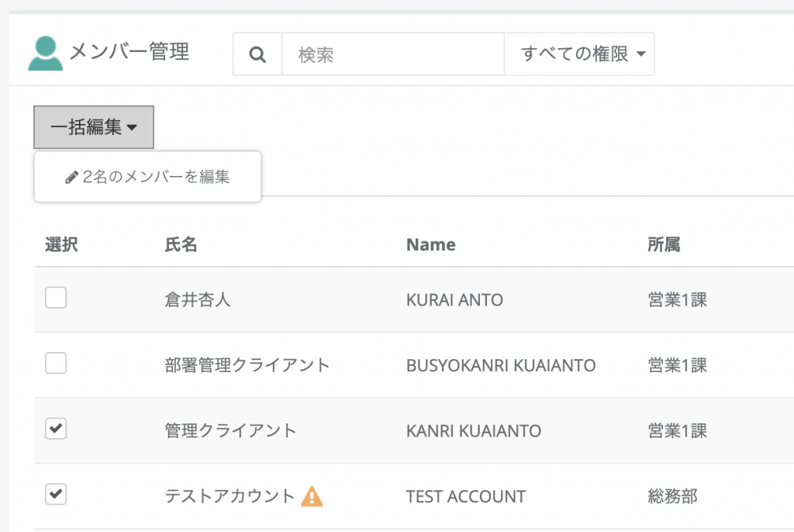Image resolution: width=794 pixels, height=532 pixels.
Task: Click the 所属 column header
Action: 663,245
